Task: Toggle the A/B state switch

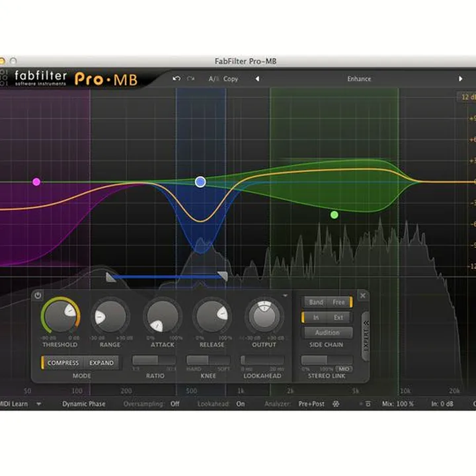Action: point(213,79)
